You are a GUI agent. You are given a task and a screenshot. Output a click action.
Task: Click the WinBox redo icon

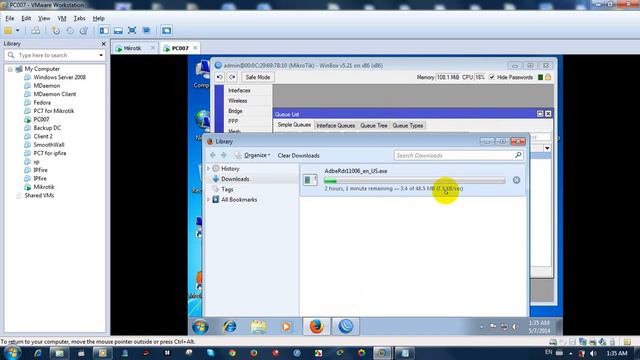pos(233,77)
